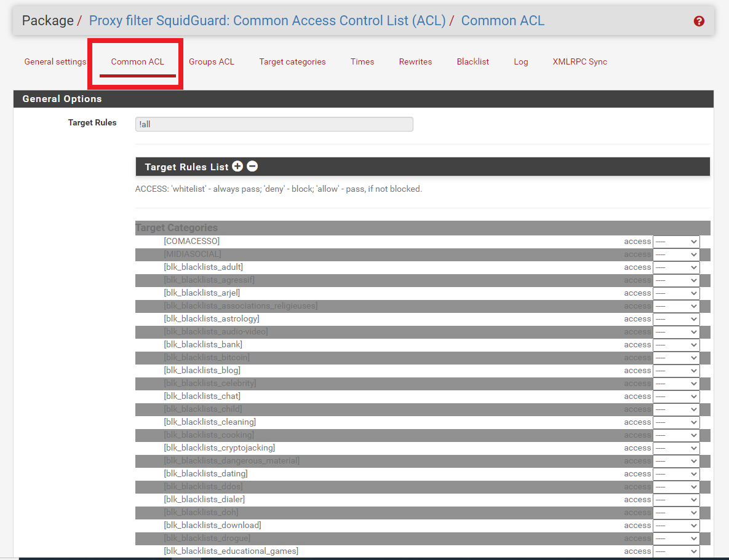
Task: Open the Log tab
Action: click(x=520, y=62)
